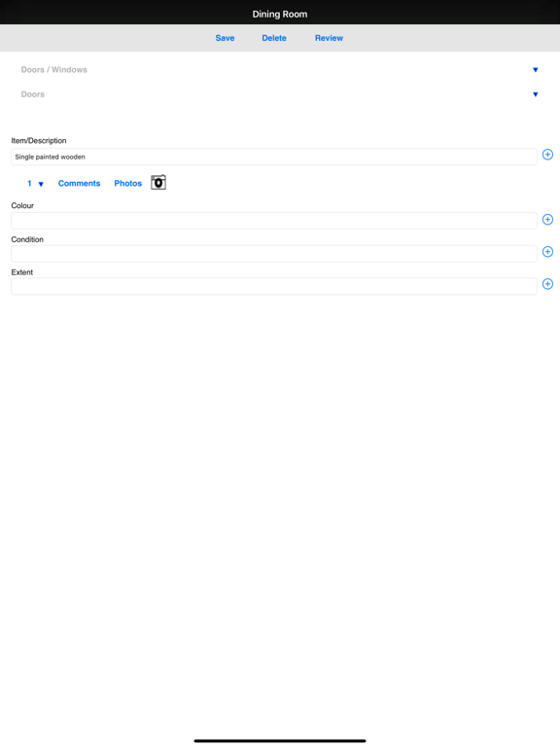Open the Comments link
This screenshot has width=560, height=747.
[79, 184]
